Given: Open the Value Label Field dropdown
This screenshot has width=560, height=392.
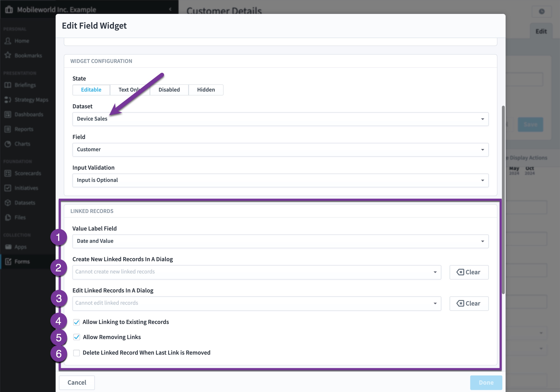Looking at the screenshot, I should point(280,241).
